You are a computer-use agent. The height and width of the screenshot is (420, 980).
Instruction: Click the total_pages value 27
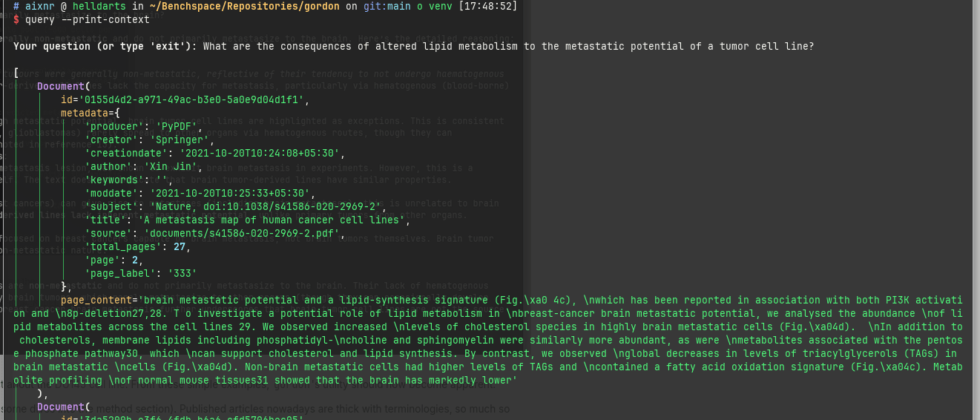[x=177, y=246]
